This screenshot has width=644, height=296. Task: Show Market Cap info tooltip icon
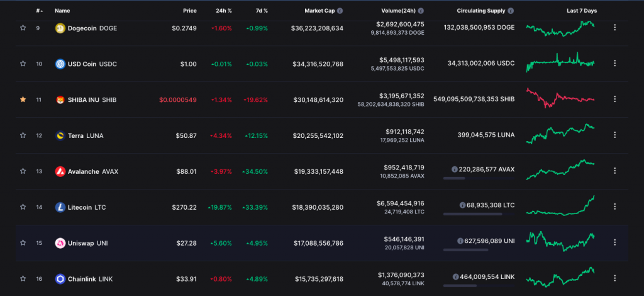[340, 11]
